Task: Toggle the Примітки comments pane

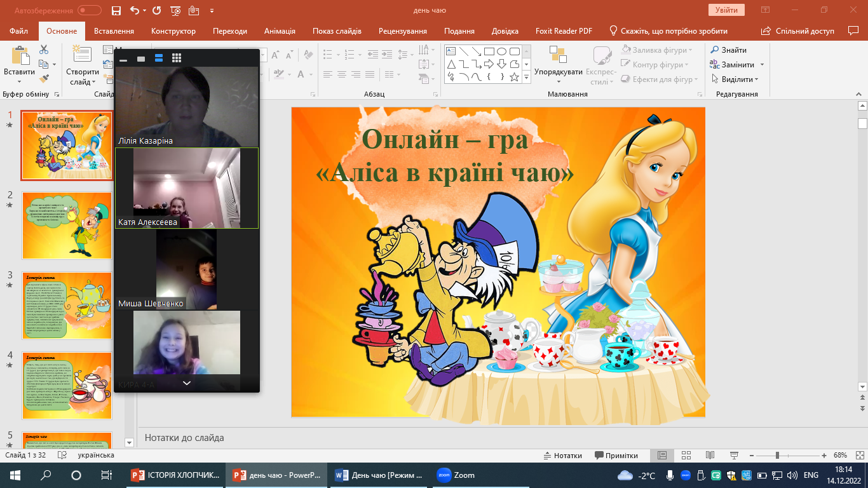Action: 616,456
